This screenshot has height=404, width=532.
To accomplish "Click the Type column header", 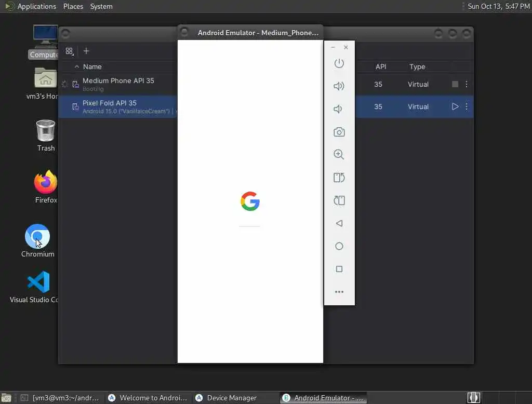I will click(x=417, y=67).
